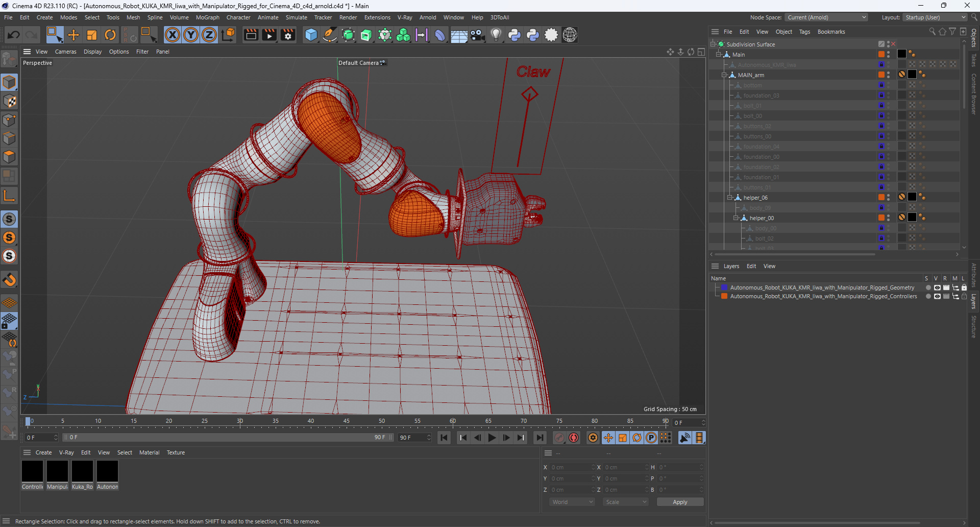
Task: Toggle Autokeying button
Action: (x=574, y=438)
